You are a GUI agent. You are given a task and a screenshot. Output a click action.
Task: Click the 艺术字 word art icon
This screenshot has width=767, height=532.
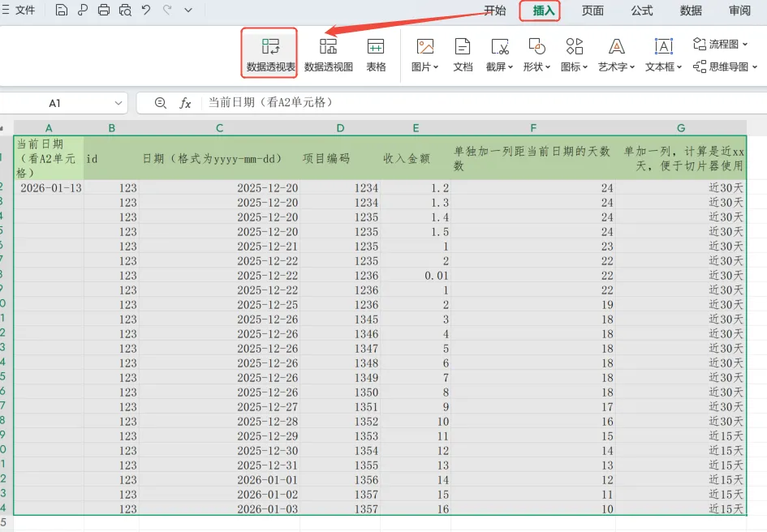coord(616,47)
